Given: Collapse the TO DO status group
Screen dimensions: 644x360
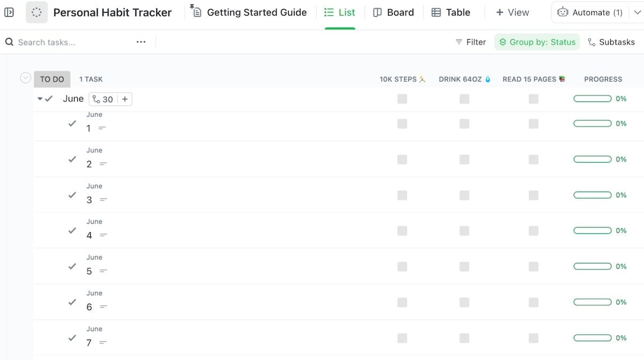Looking at the screenshot, I should pyautogui.click(x=25, y=78).
